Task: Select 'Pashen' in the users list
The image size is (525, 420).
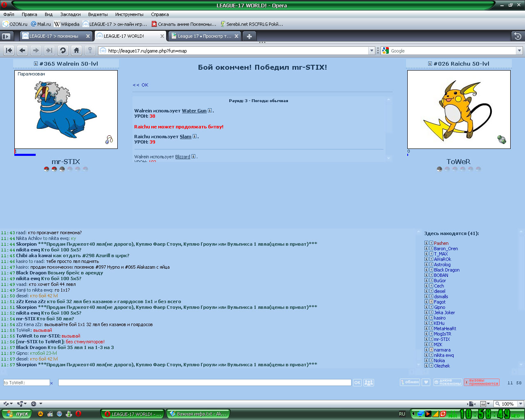Action: point(441,243)
